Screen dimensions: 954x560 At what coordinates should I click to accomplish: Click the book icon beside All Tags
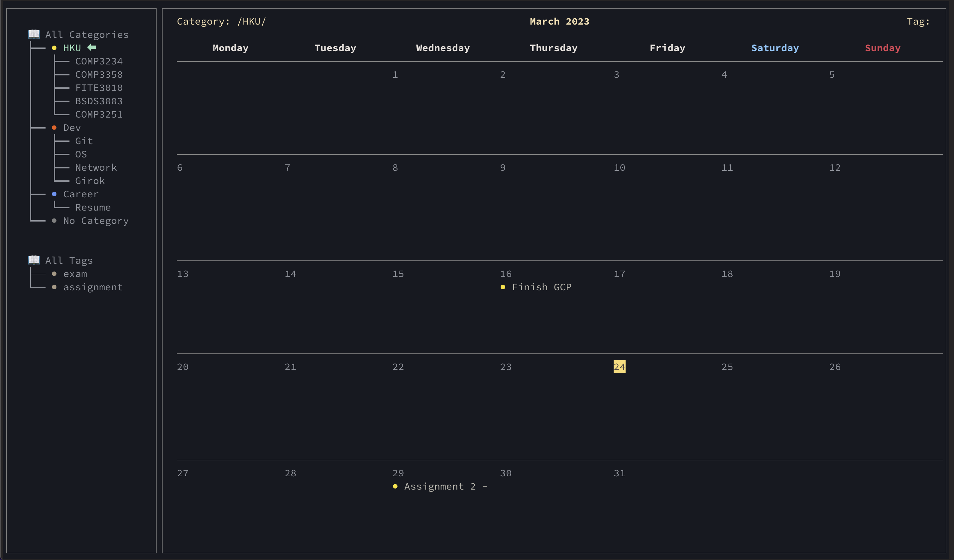coord(34,260)
